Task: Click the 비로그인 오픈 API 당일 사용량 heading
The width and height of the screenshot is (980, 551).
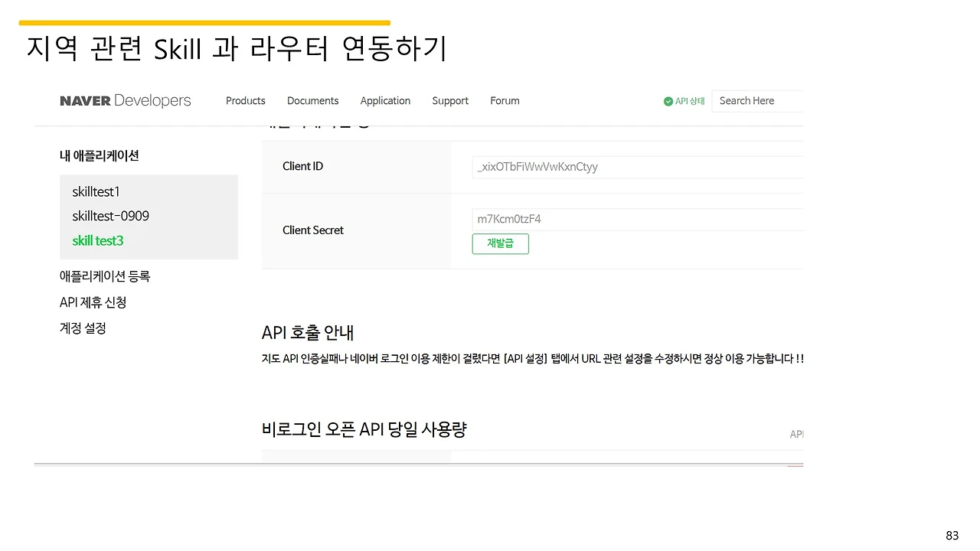Action: coord(365,429)
